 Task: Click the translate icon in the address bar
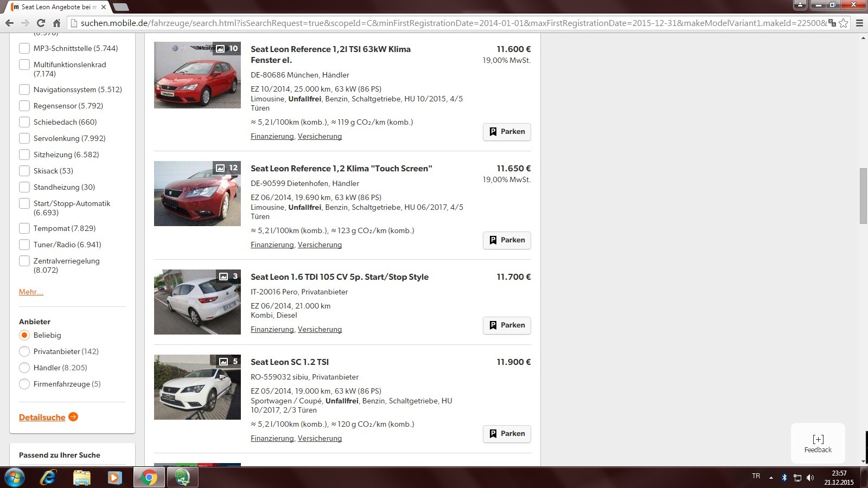pyautogui.click(x=832, y=23)
